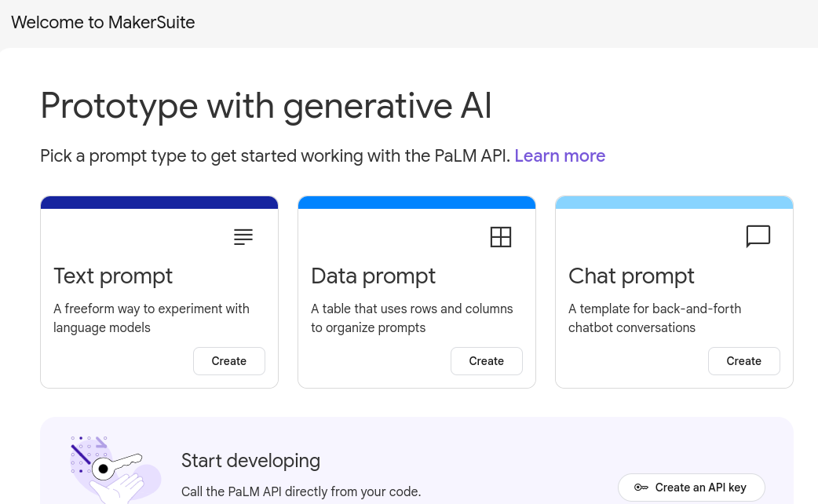Viewport: 818px width, 504px height.
Task: Click the Create an API key button
Action: click(x=692, y=488)
